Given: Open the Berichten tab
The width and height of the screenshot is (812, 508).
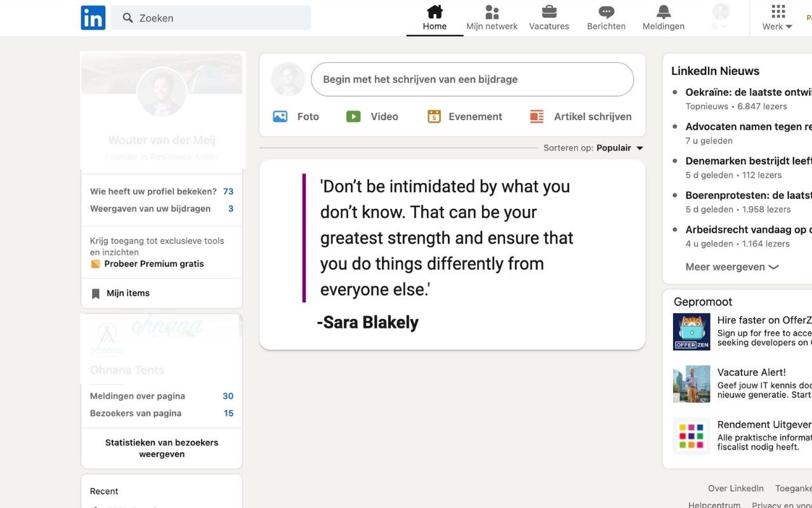Looking at the screenshot, I should point(606,18).
